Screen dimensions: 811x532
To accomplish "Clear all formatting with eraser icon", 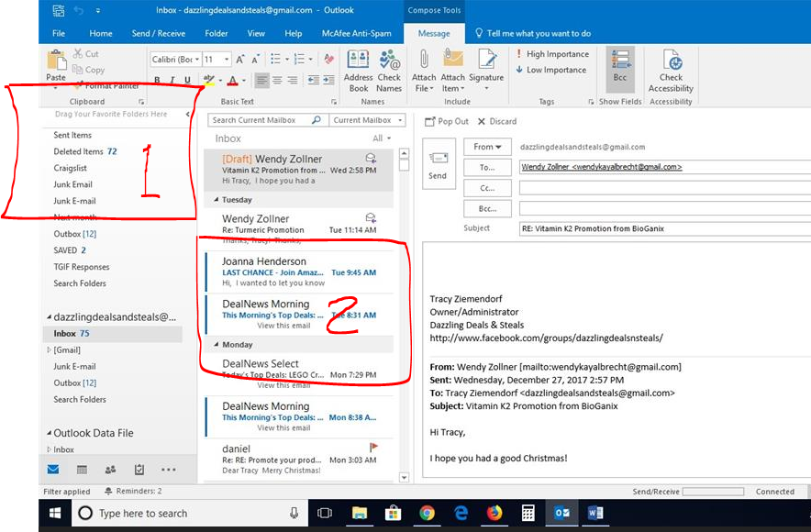I will [x=329, y=59].
